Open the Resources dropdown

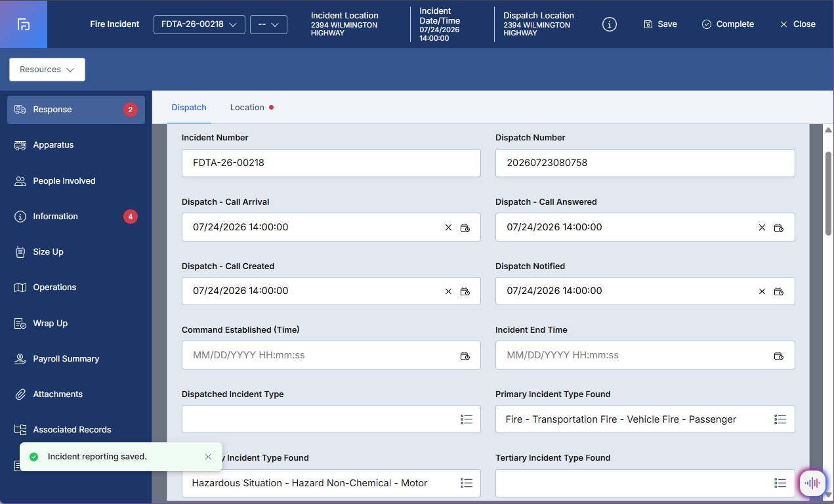coord(47,70)
